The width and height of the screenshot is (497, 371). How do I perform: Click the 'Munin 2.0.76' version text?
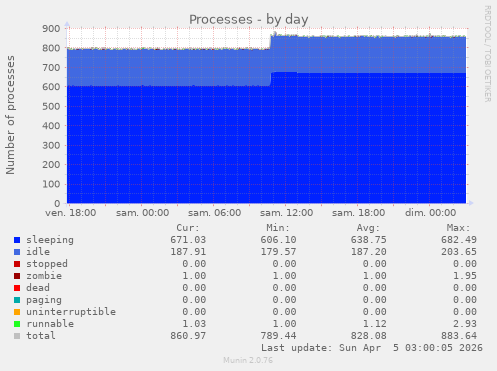tap(248, 360)
